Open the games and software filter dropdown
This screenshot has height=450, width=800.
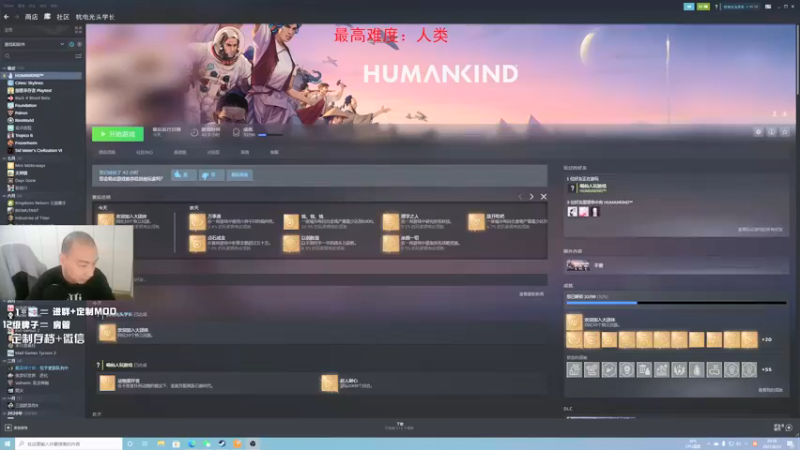(34, 44)
